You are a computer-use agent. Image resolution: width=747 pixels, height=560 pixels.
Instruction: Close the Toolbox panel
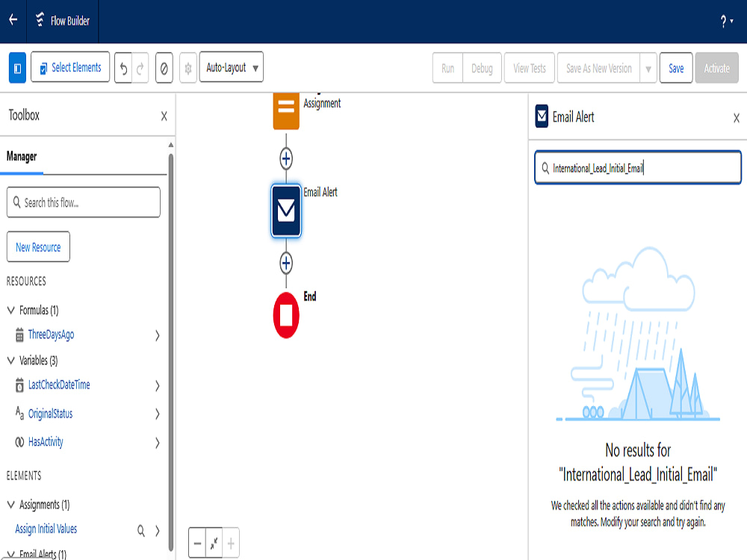164,116
